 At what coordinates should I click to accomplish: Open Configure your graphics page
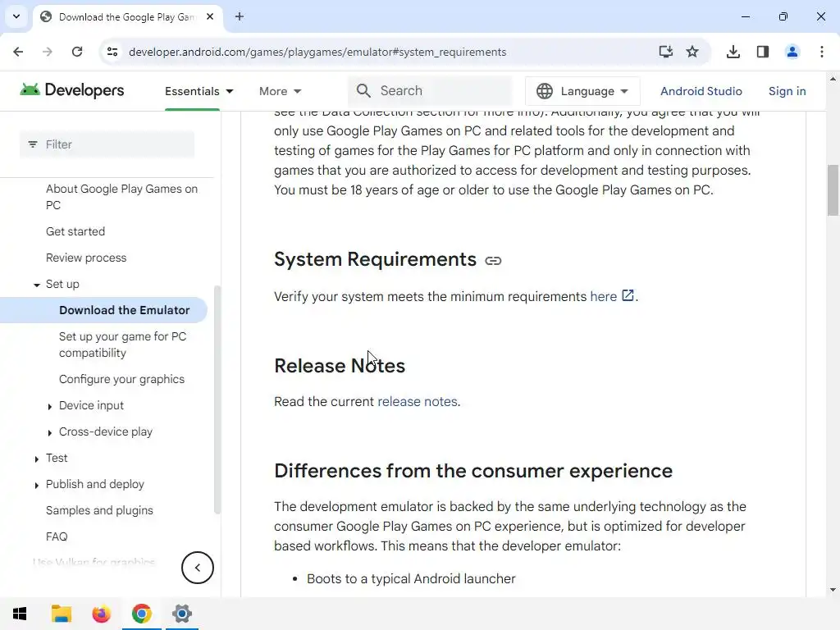click(x=121, y=379)
